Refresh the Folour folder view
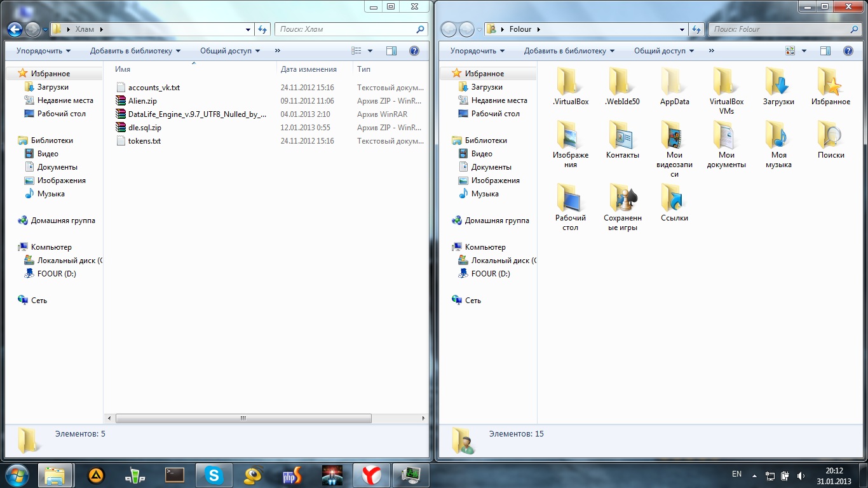This screenshot has height=488, width=868. click(697, 29)
